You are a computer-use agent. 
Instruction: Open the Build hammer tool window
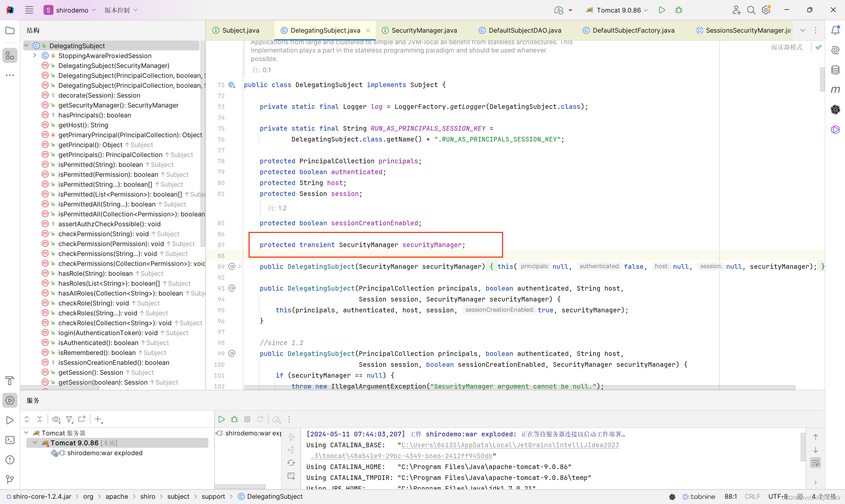coord(10,380)
